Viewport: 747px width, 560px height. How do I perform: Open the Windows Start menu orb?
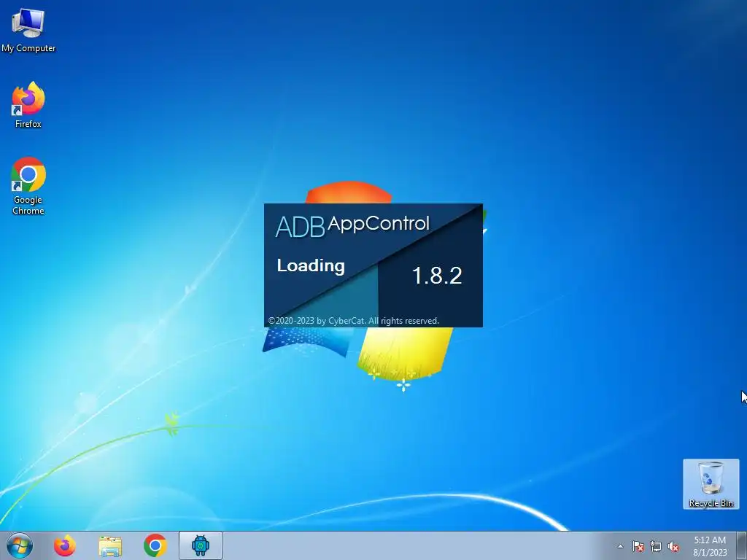click(x=20, y=545)
